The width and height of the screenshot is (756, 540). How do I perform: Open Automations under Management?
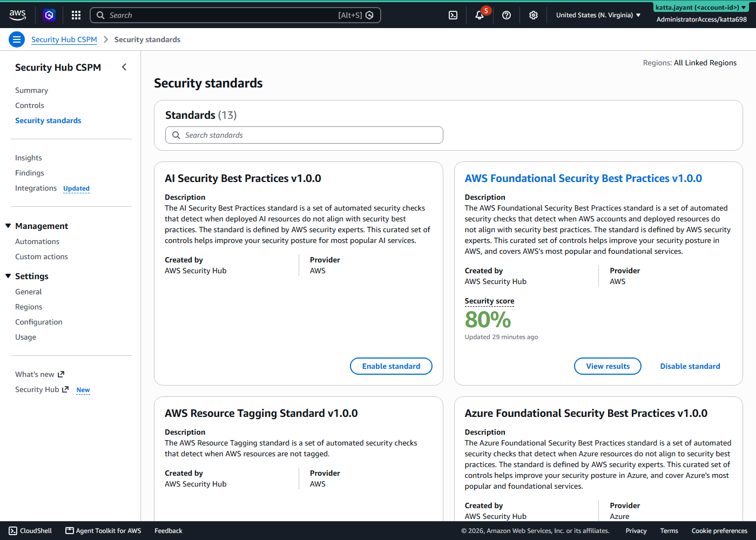pyautogui.click(x=37, y=241)
